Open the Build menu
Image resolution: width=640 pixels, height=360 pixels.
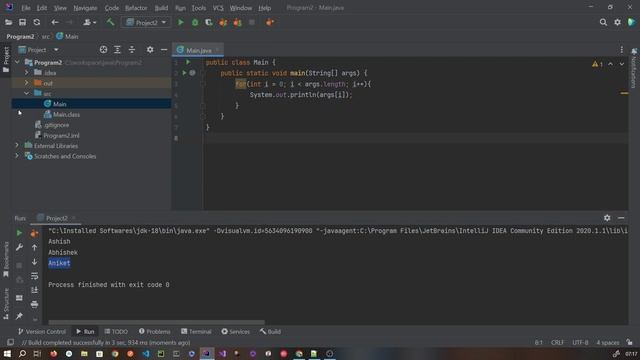[x=161, y=8]
